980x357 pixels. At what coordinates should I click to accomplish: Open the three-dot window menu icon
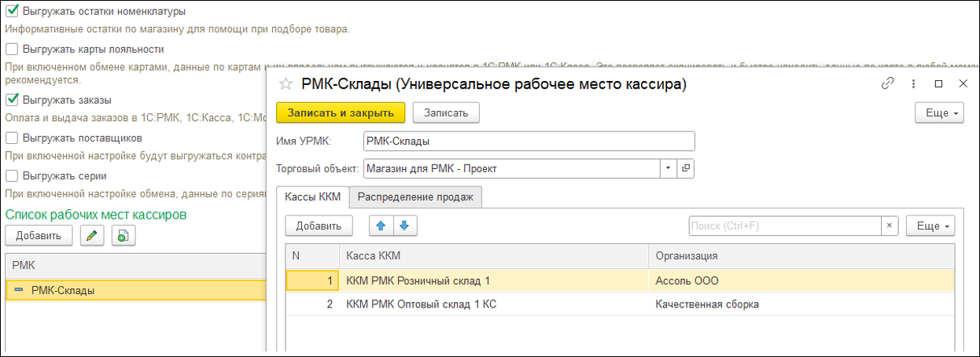(913, 83)
